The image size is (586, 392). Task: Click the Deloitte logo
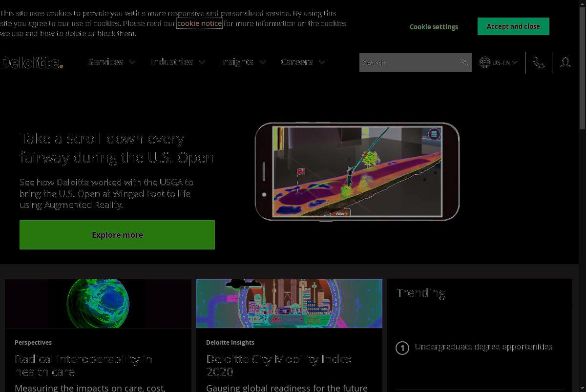(x=31, y=62)
